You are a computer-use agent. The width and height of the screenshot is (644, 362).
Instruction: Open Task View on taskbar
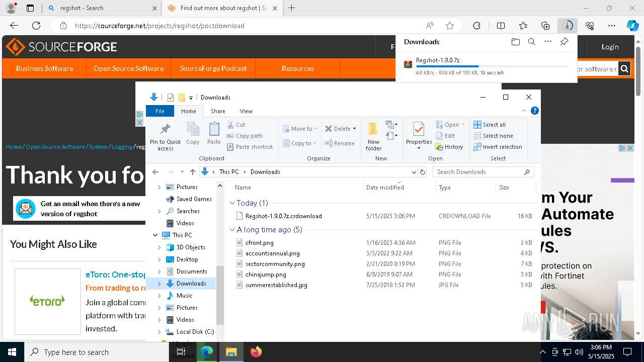click(x=181, y=352)
